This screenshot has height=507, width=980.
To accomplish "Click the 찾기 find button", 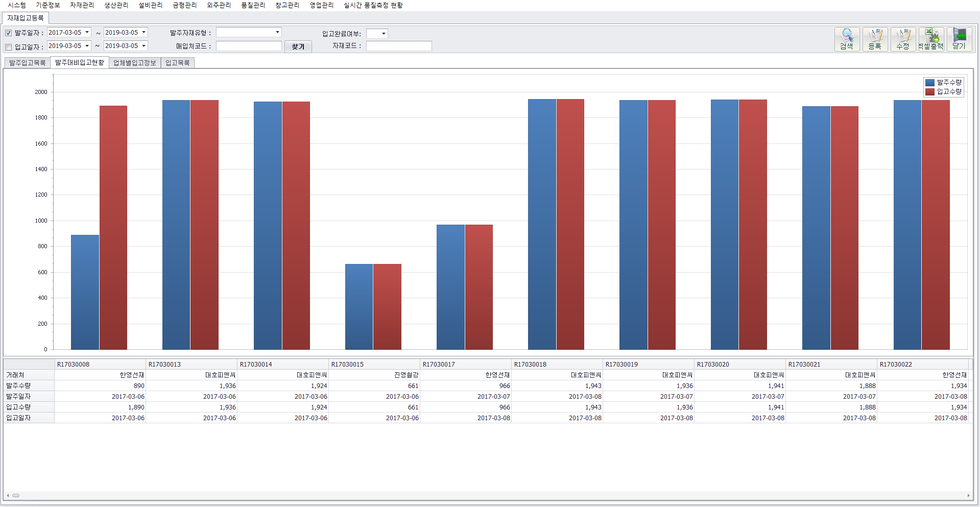I will pos(298,46).
